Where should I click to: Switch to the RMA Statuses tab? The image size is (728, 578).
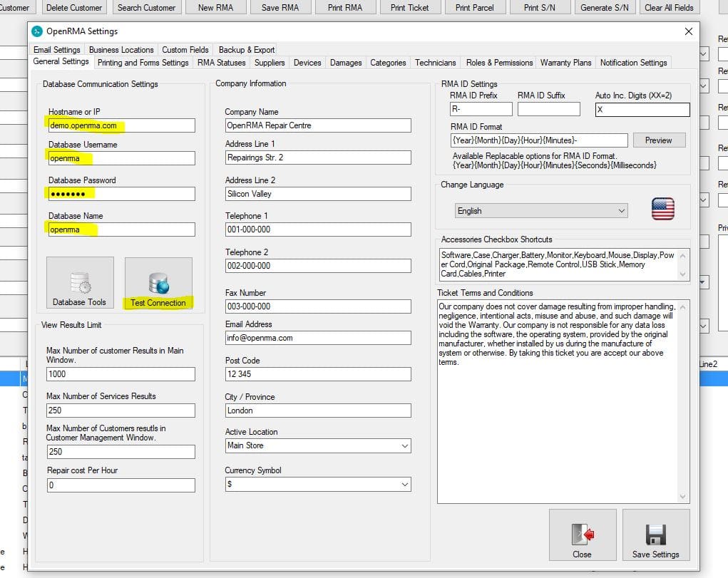point(222,63)
